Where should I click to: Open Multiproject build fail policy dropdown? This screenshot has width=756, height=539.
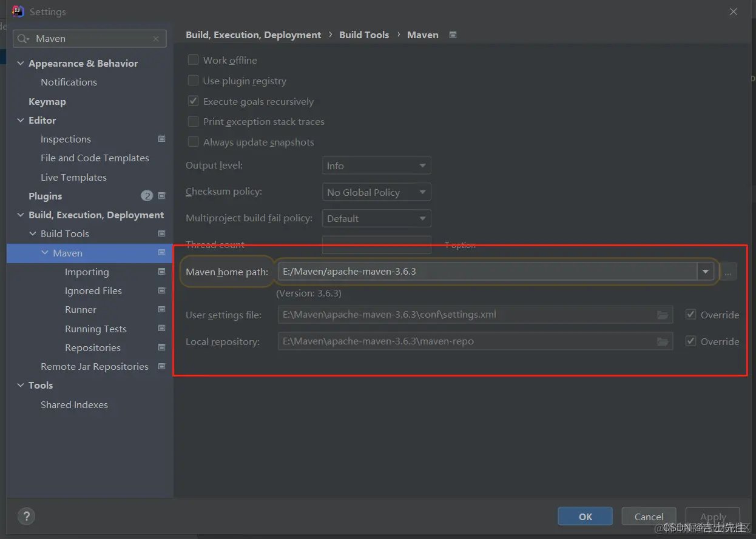[x=376, y=218]
